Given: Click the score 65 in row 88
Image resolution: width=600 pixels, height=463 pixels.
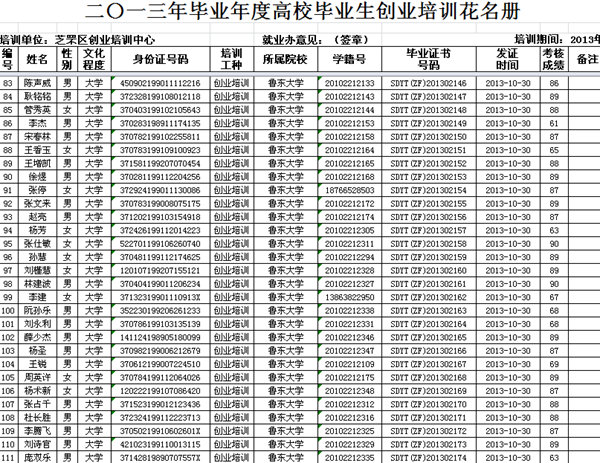Looking at the screenshot, I should tap(554, 150).
